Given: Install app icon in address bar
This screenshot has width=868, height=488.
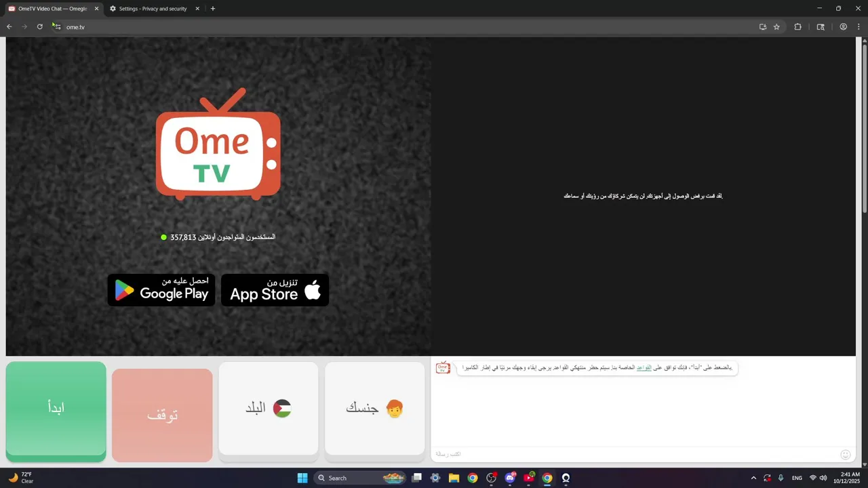Looking at the screenshot, I should (x=763, y=27).
